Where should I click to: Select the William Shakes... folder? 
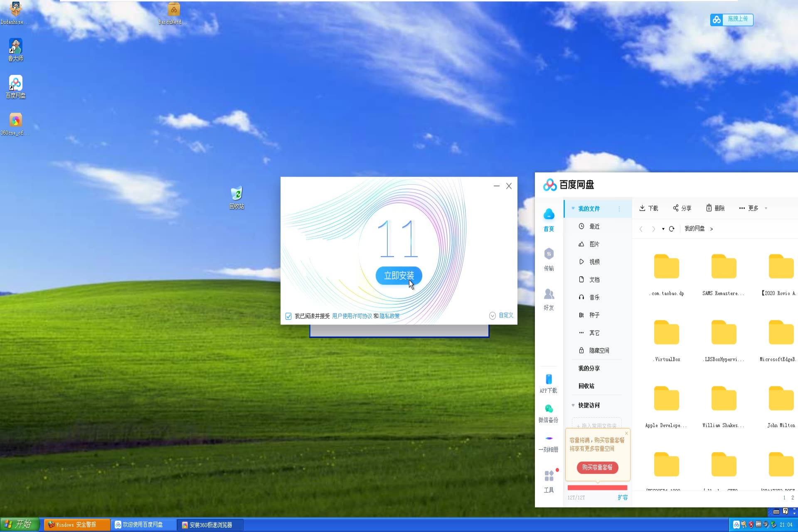tap(724, 406)
